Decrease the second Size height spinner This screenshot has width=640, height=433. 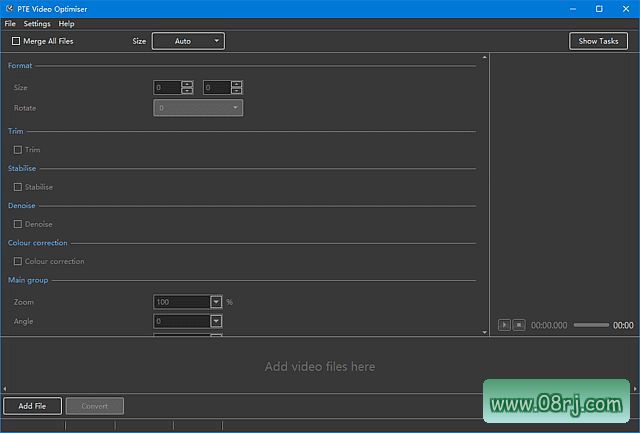click(x=237, y=91)
